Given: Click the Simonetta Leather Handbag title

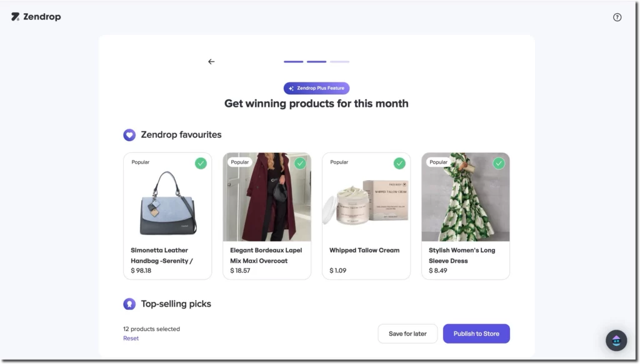Looking at the screenshot, I should [x=162, y=255].
